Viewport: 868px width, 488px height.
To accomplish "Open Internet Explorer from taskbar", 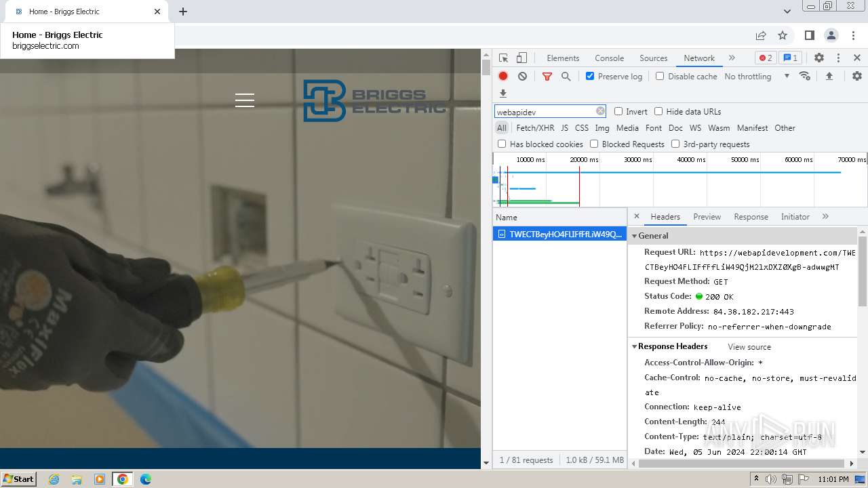I will tap(54, 479).
